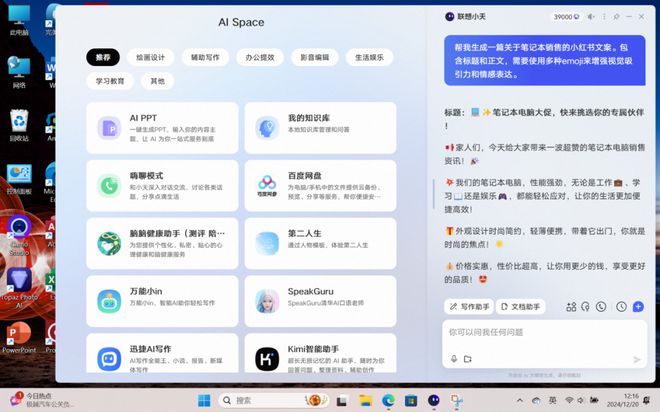Open the 今日热点 news widget
This screenshot has width=660, height=412.
point(41,400)
